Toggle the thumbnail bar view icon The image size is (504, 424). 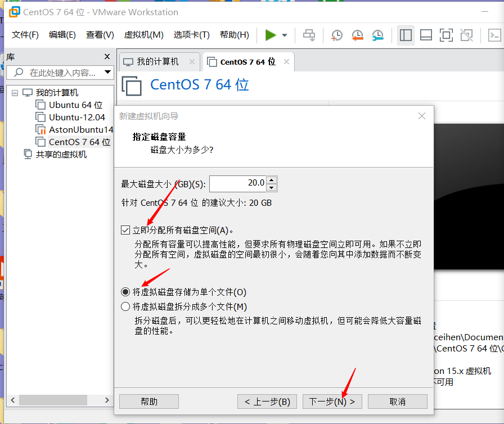426,35
